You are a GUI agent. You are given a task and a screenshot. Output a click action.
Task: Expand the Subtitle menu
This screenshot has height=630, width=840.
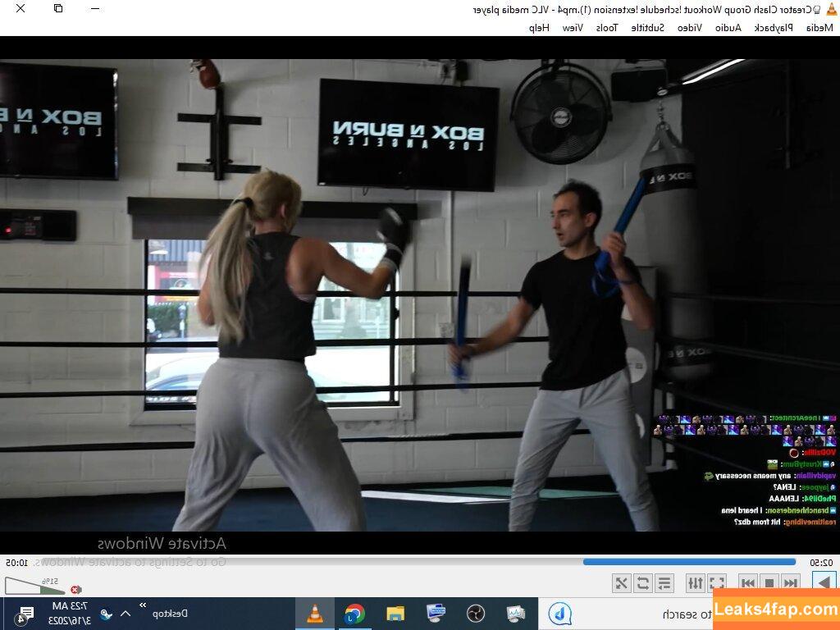coord(648,27)
